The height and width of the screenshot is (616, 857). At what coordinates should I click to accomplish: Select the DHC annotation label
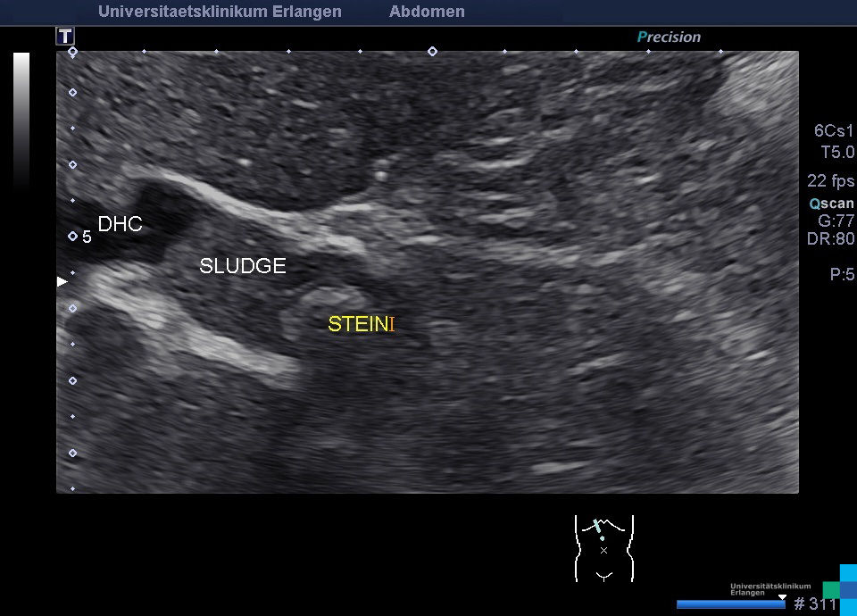click(120, 225)
